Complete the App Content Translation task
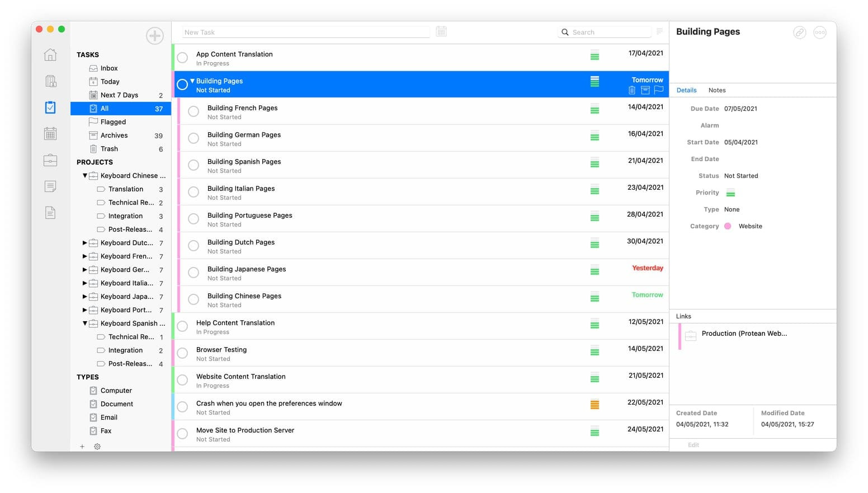 (x=182, y=58)
